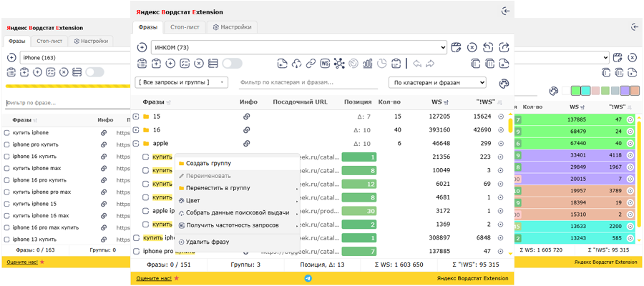Click the WS frequency icon in the center toolbar
Image resolution: width=644 pixels, height=286 pixels.
[325, 64]
